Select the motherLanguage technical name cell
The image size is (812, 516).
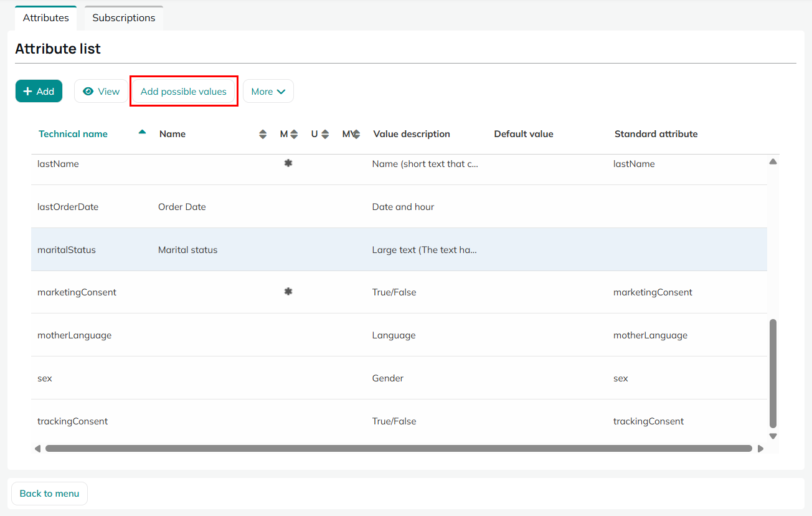(74, 335)
